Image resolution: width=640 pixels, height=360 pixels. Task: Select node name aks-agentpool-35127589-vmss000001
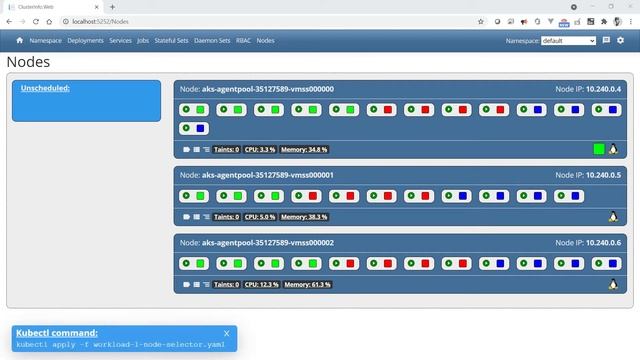click(x=268, y=175)
